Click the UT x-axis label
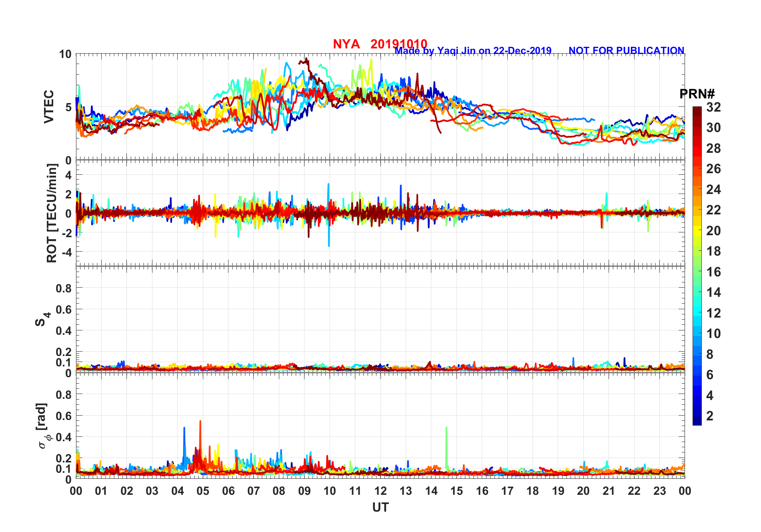The width and height of the screenshot is (761, 532). (x=380, y=508)
